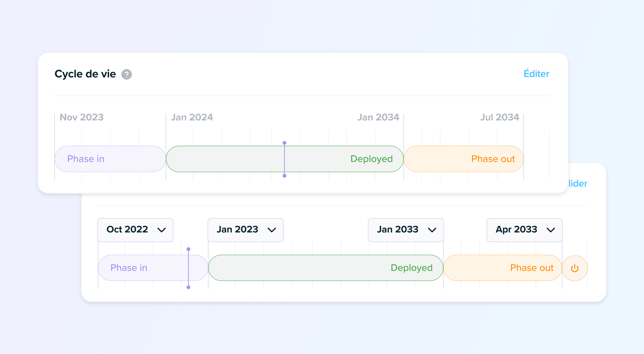Click the lower Phase out bar
This screenshot has height=354, width=644.
click(502, 268)
